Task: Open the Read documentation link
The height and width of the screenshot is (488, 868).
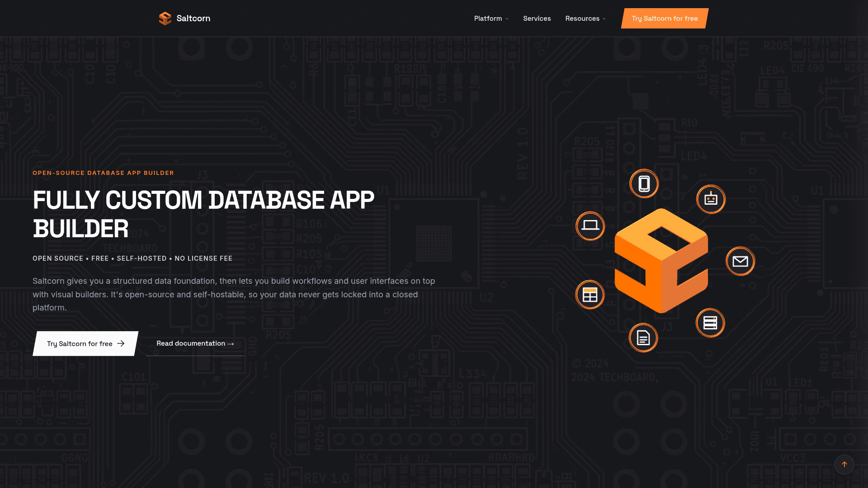Action: pyautogui.click(x=195, y=343)
